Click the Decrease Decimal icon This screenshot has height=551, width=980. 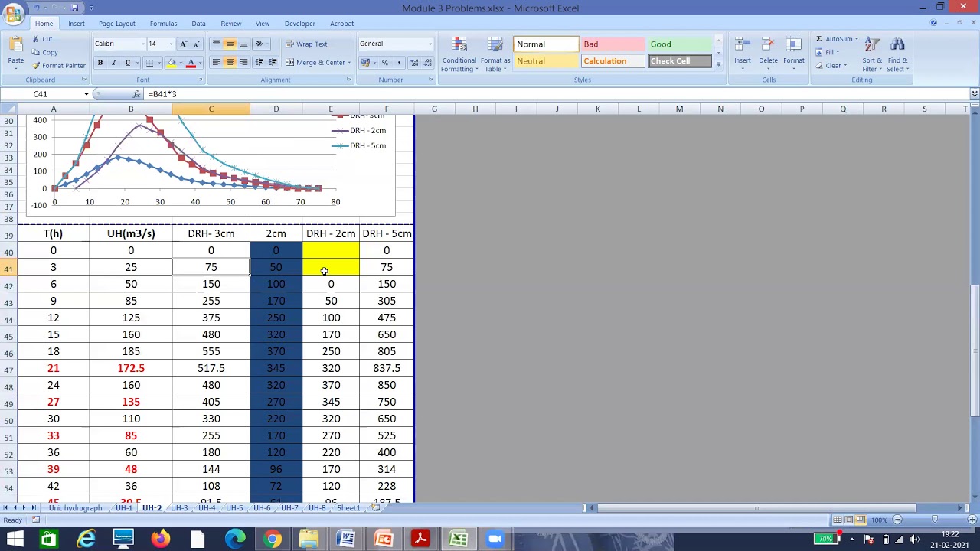click(427, 63)
